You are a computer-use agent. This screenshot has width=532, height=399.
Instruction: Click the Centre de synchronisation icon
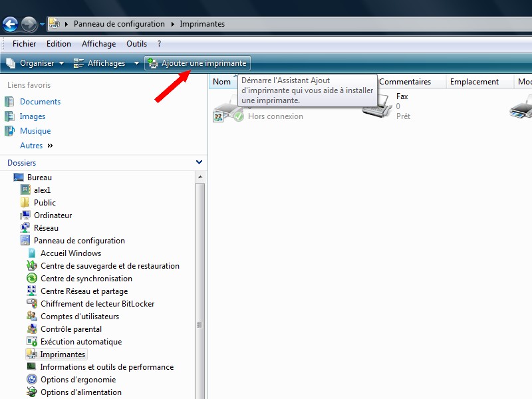tap(31, 279)
